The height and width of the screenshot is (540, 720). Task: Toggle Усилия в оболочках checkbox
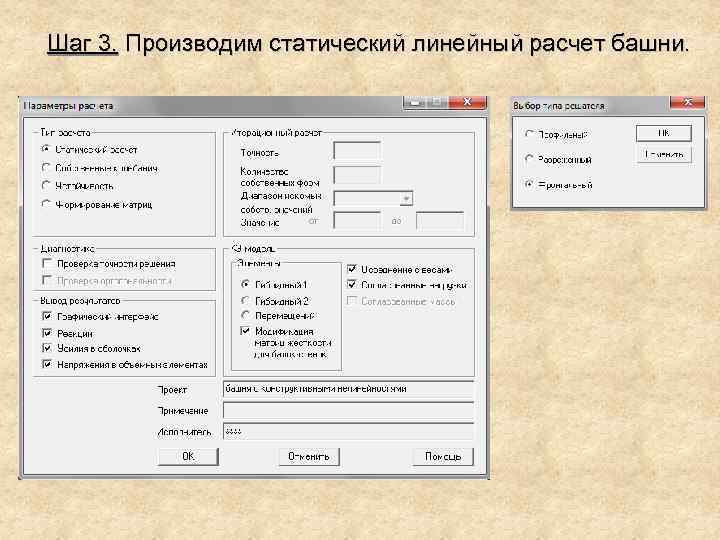(x=47, y=348)
